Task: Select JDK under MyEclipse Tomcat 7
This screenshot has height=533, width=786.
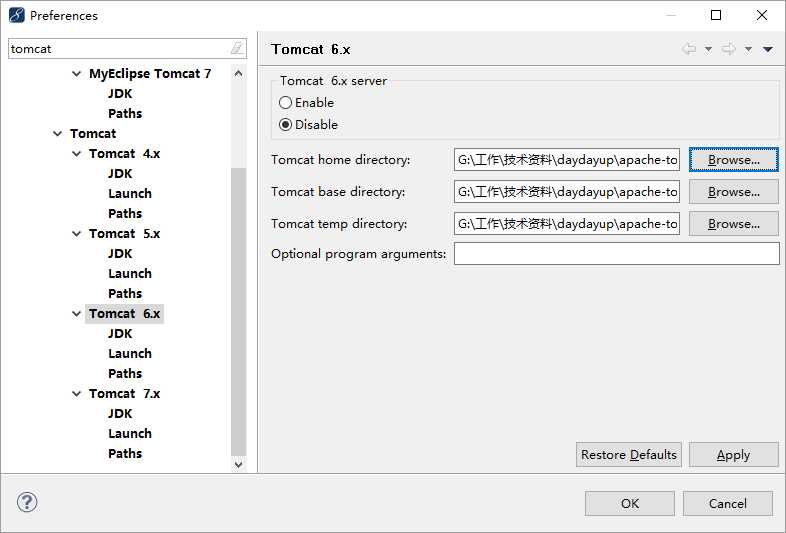Action: point(120,94)
